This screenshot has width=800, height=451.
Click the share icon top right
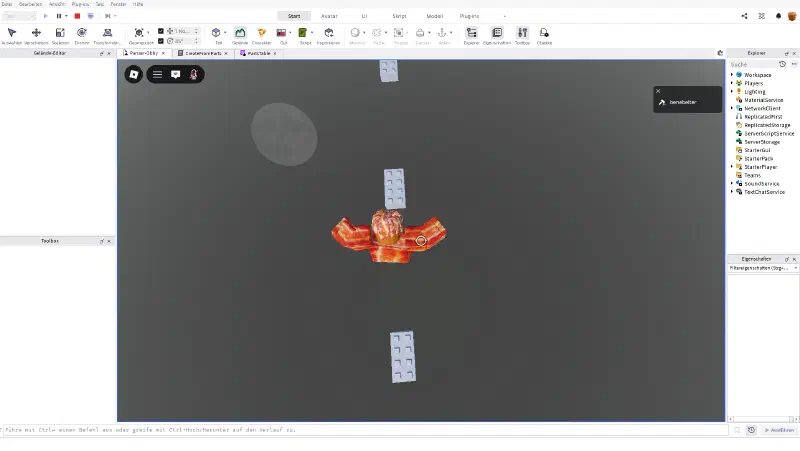[x=744, y=16]
